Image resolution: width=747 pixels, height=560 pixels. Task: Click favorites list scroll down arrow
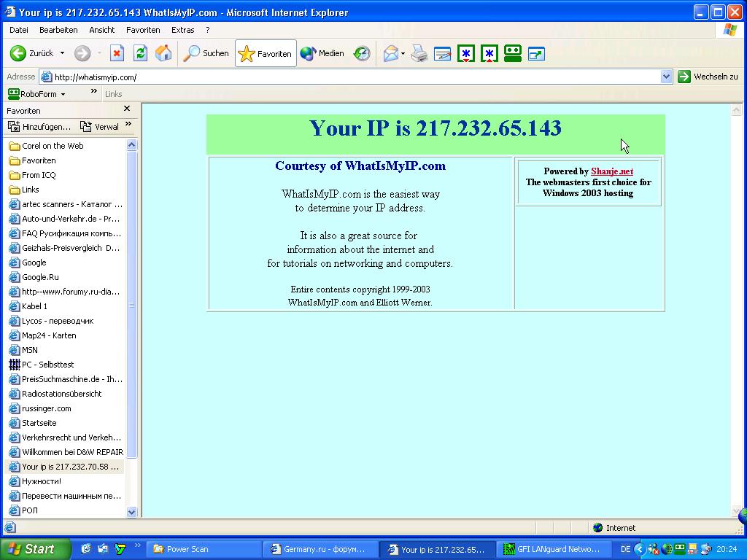pyautogui.click(x=132, y=512)
